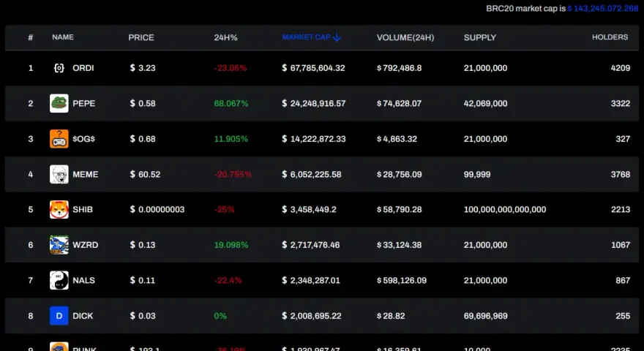The width and height of the screenshot is (644, 351).
Task: Select the $OG$ token name
Action: 83,139
